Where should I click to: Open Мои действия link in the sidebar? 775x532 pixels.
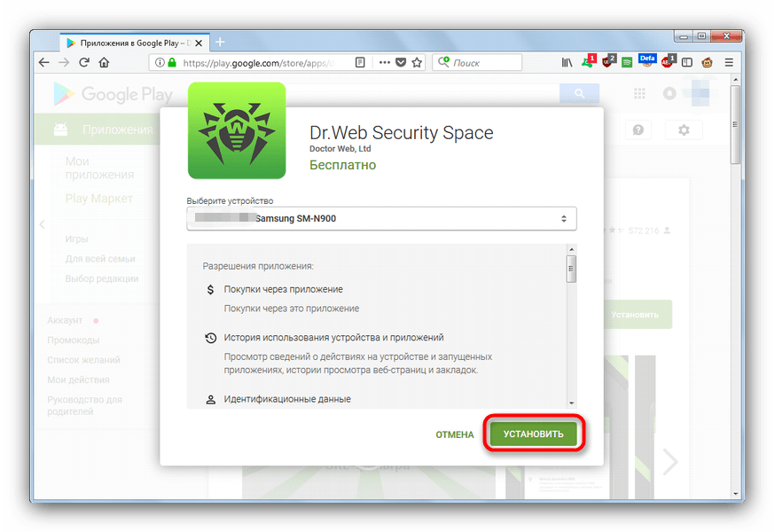[x=79, y=379]
